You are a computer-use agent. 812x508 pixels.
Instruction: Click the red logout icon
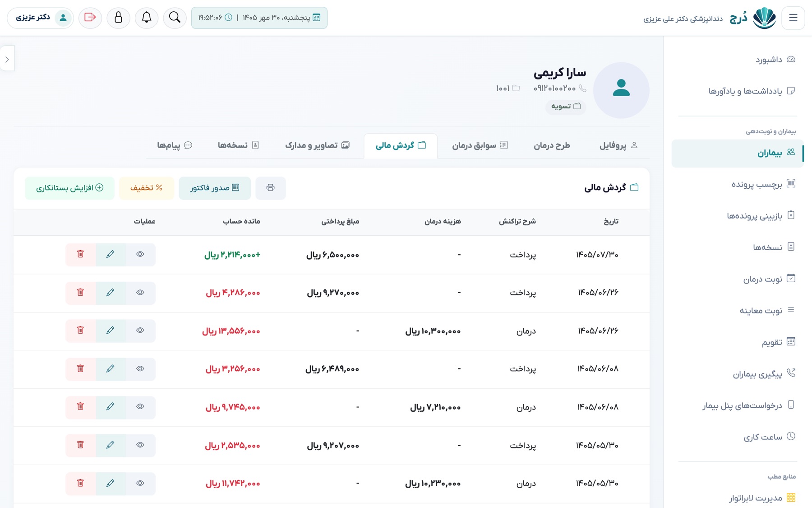pyautogui.click(x=90, y=18)
